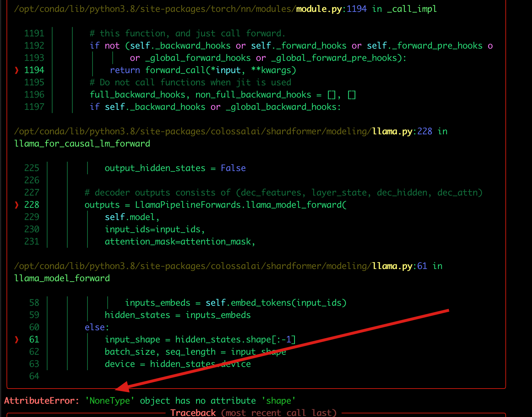Click the Traceback (most recent call last) header
Viewport: 532px width, 417px height.
[x=254, y=412]
